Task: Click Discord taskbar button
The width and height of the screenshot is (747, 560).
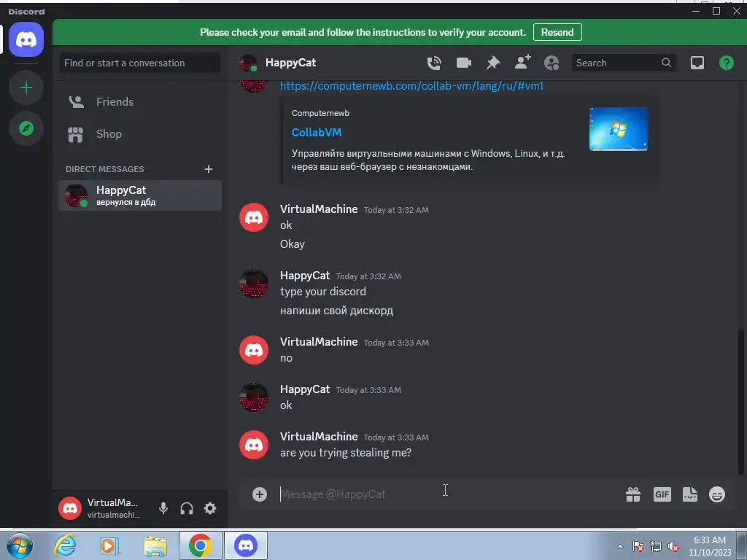Action: coord(246,545)
